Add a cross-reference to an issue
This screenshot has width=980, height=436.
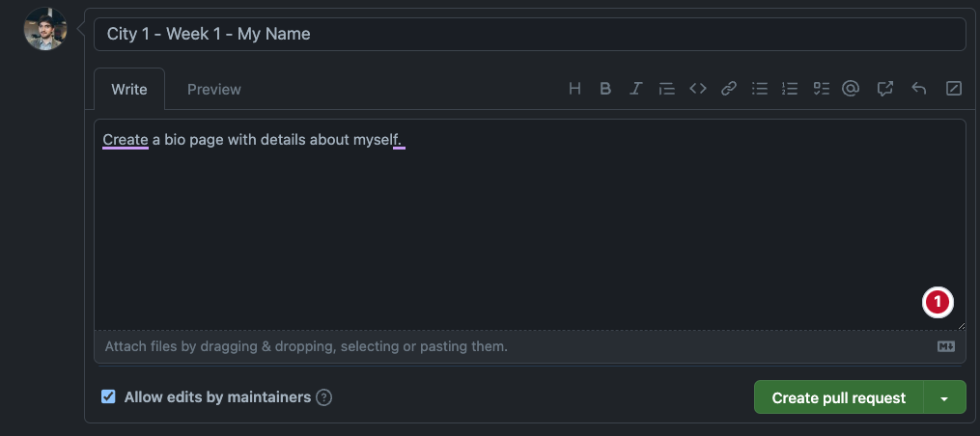tap(884, 89)
